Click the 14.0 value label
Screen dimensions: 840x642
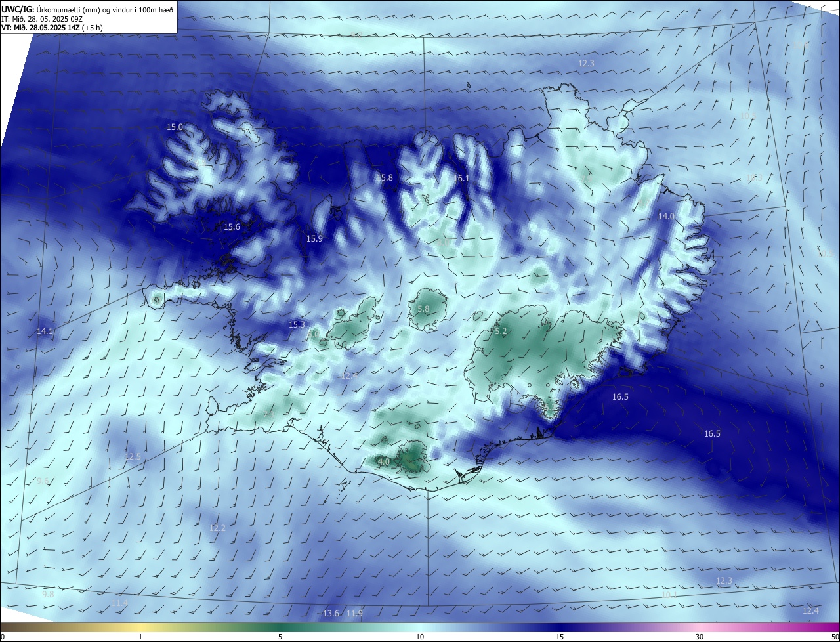click(x=666, y=217)
